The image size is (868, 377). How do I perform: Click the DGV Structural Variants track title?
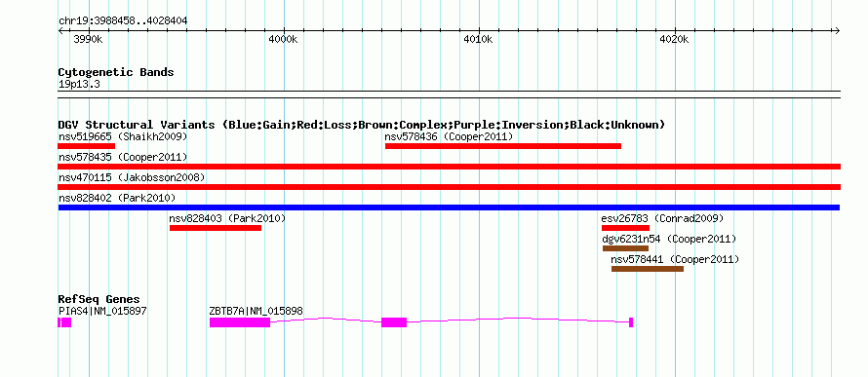pos(362,125)
